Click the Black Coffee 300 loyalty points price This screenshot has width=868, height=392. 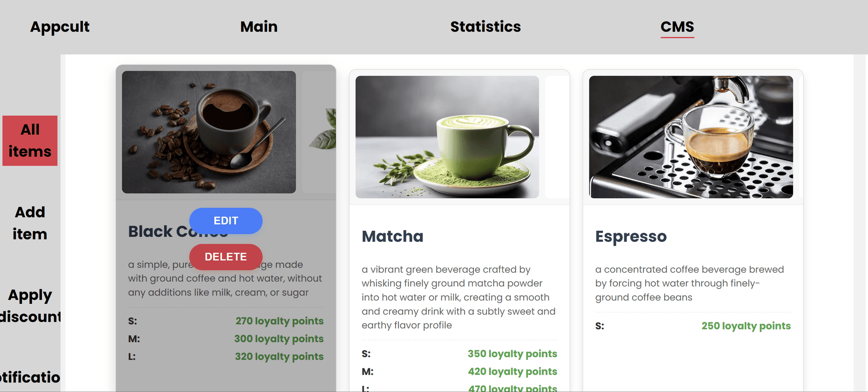click(x=278, y=339)
